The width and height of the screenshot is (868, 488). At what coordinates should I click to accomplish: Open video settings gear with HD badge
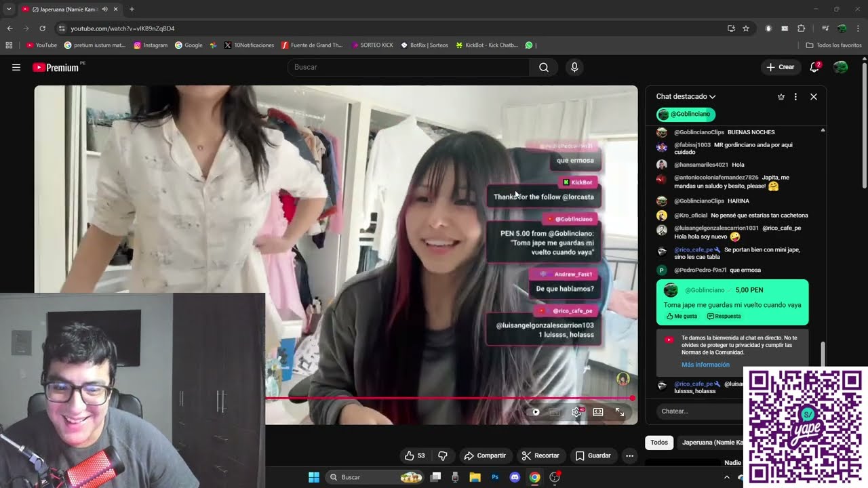pos(576,412)
